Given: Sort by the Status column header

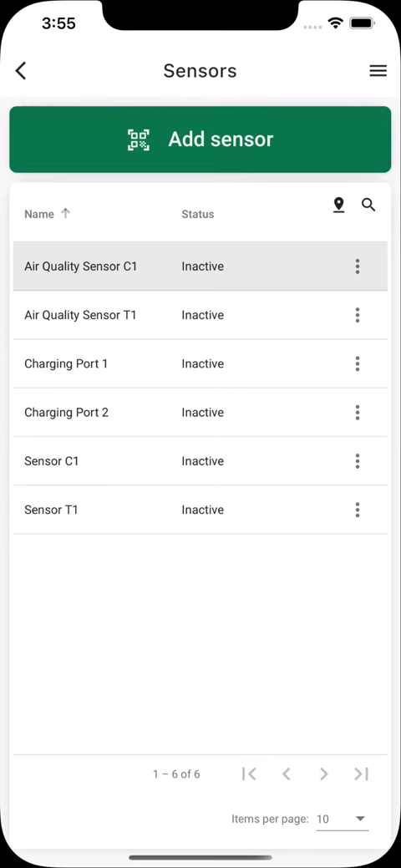Looking at the screenshot, I should [x=198, y=214].
